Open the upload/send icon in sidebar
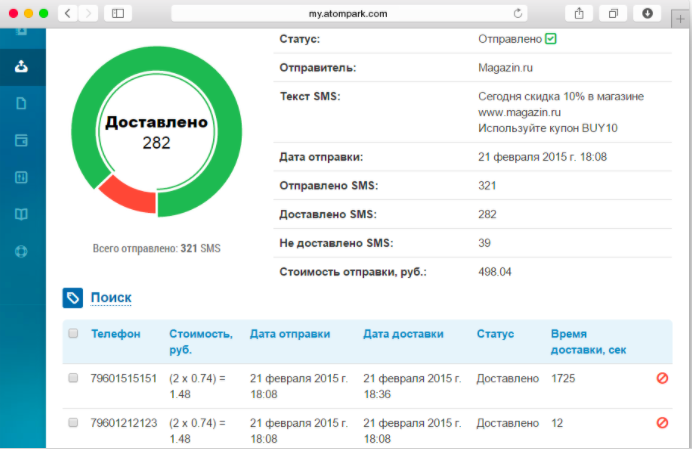Viewport: 692px width, 451px height. (x=21, y=67)
